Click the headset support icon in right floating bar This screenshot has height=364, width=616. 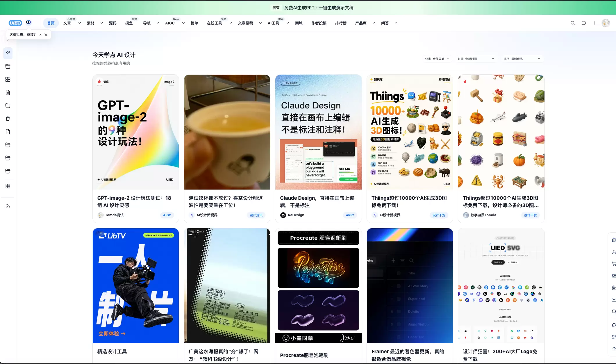coord(614,325)
